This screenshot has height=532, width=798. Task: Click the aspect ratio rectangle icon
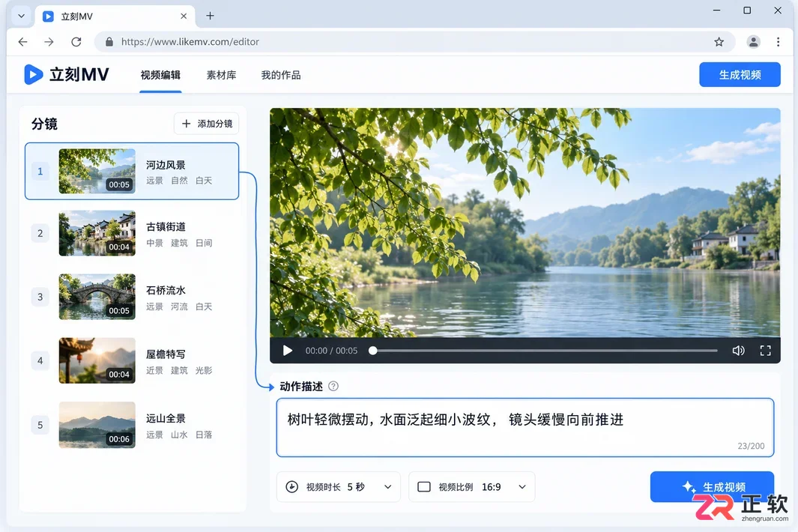(x=424, y=487)
